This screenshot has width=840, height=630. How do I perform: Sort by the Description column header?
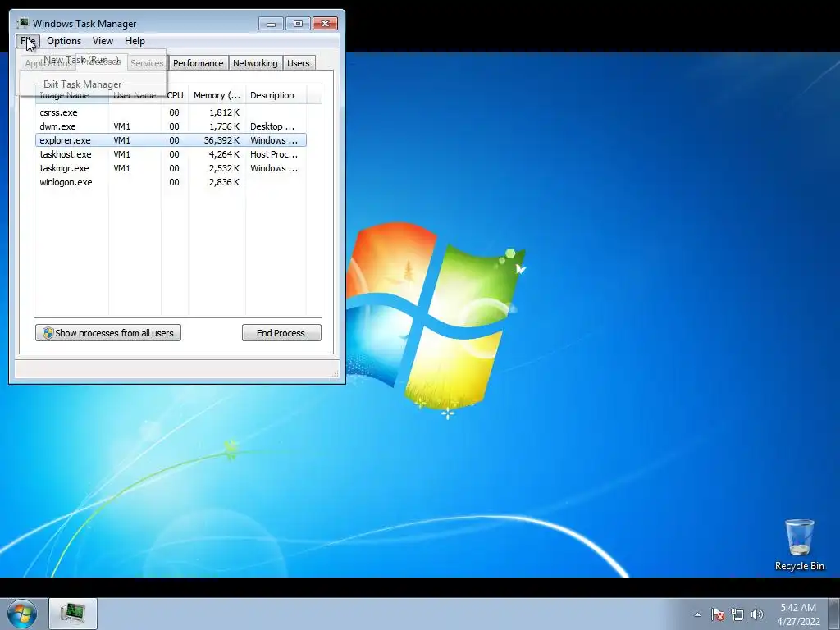(276, 95)
